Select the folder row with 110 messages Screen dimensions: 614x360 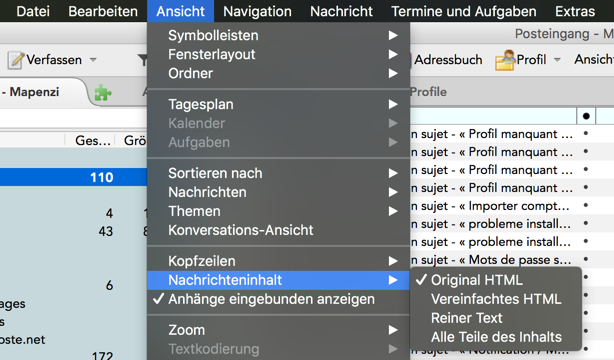[73, 177]
